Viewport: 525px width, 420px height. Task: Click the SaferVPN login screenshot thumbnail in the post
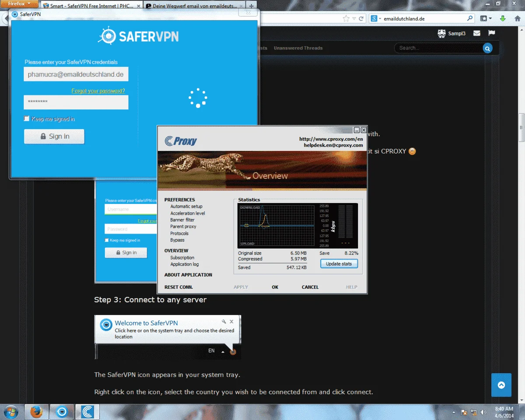pos(126,232)
